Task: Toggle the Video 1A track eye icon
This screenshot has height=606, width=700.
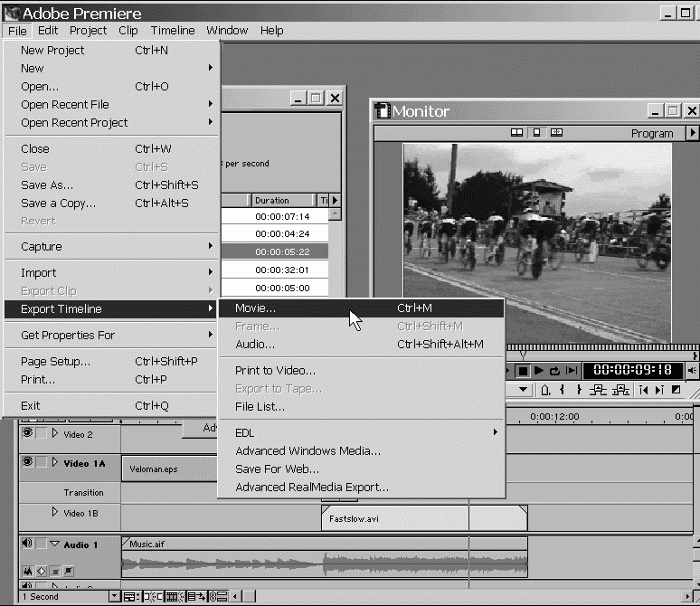Action: point(27,462)
